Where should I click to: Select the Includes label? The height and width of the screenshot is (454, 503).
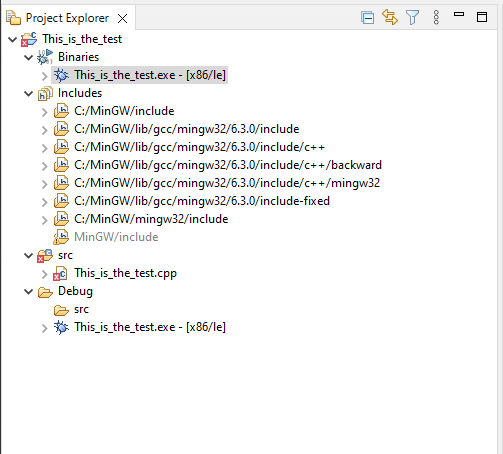tap(80, 93)
